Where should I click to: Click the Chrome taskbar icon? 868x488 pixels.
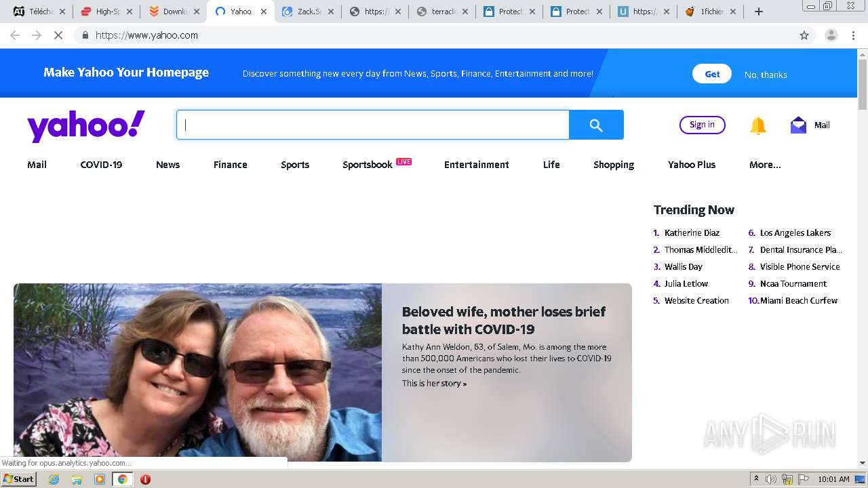[122, 479]
